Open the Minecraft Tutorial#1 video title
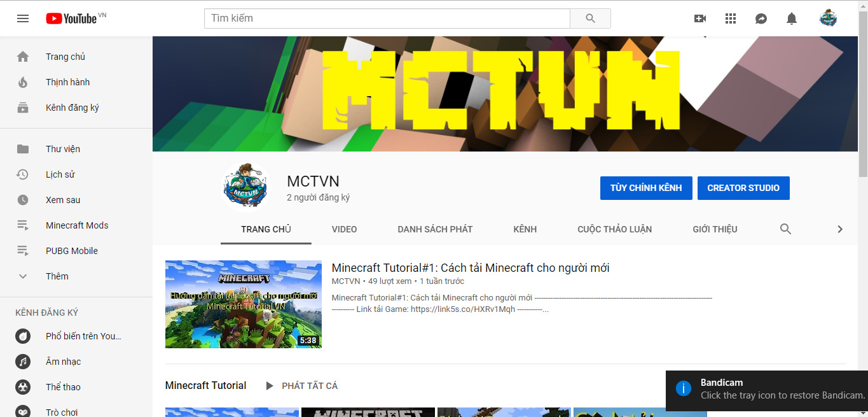 (471, 268)
